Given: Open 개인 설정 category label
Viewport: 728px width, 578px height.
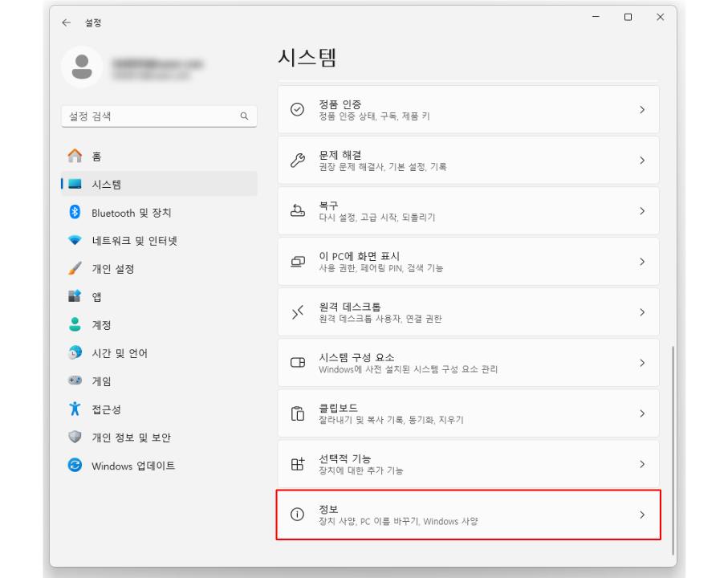Looking at the screenshot, I should pos(113,269).
